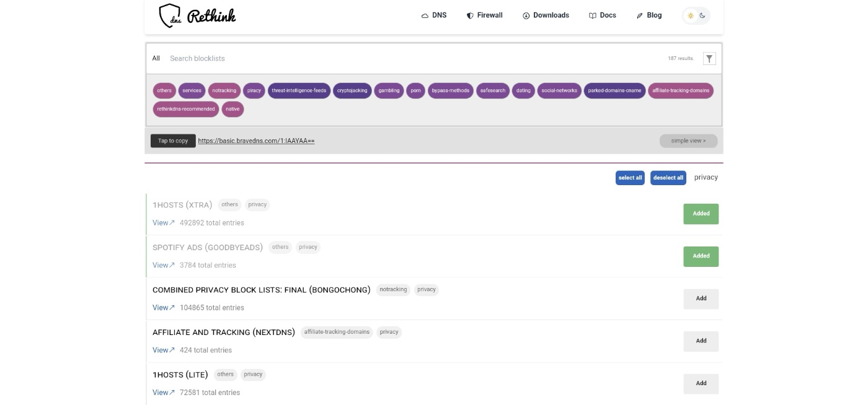868x405 pixels.
Task: Click 'others' tag on 1HOSTS (LITE) row
Action: pyautogui.click(x=226, y=374)
